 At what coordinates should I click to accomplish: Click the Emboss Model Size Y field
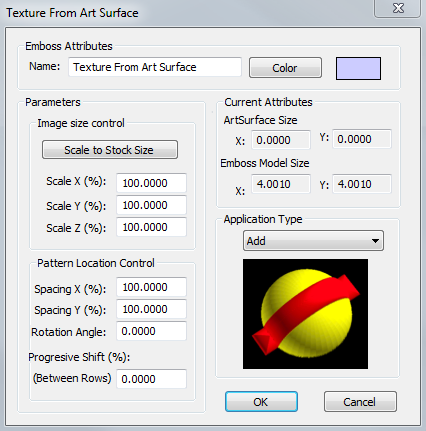pos(362,184)
